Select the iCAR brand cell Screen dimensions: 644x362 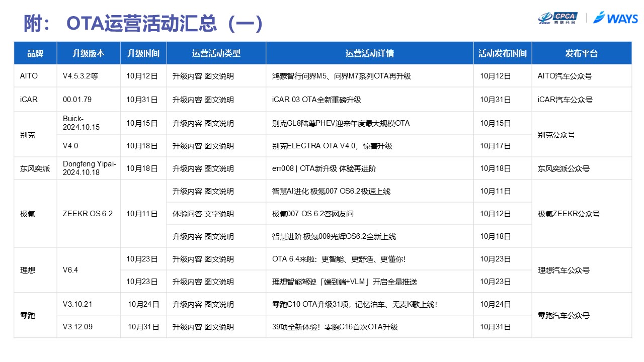[x=35, y=100]
